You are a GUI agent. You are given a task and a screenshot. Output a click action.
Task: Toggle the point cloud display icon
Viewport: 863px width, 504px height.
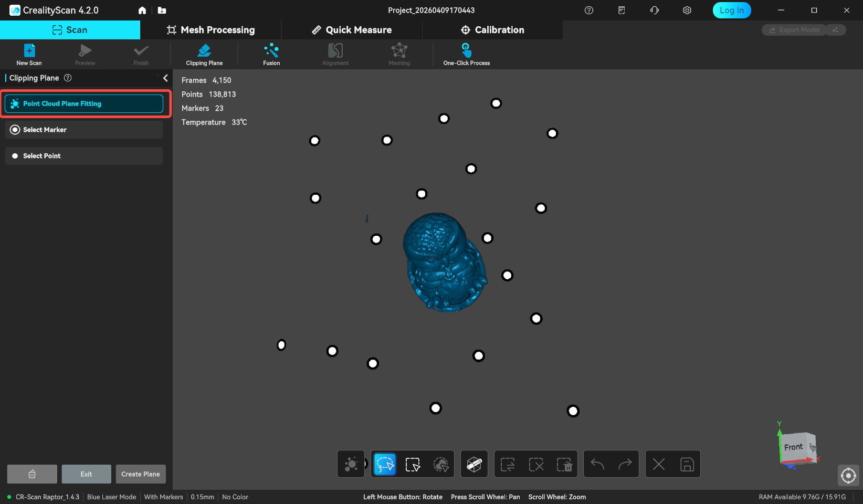click(x=351, y=464)
